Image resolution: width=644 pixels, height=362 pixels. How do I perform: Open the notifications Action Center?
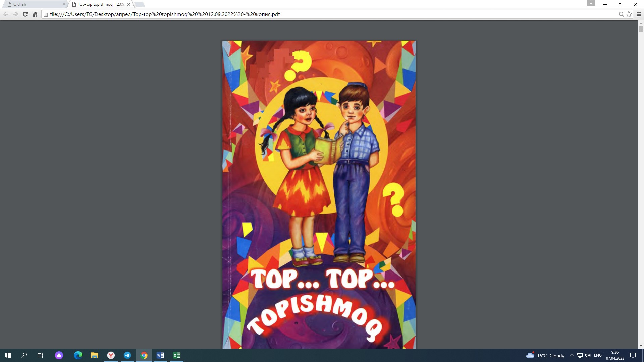[x=633, y=355]
